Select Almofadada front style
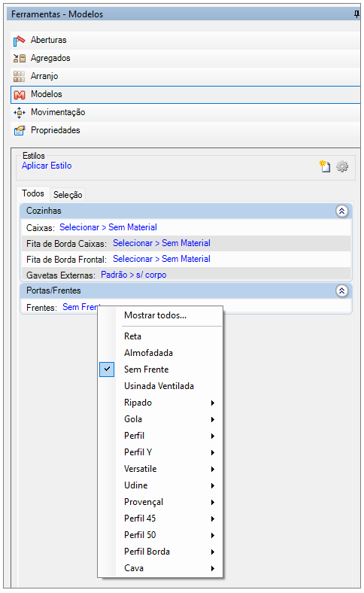The height and width of the screenshot is (593, 364). (x=149, y=353)
